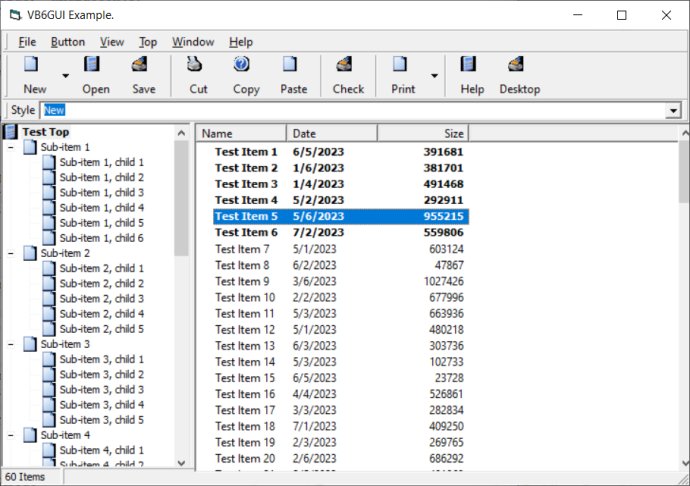Click the New toolbar icon
The height and width of the screenshot is (486, 690).
click(31, 64)
